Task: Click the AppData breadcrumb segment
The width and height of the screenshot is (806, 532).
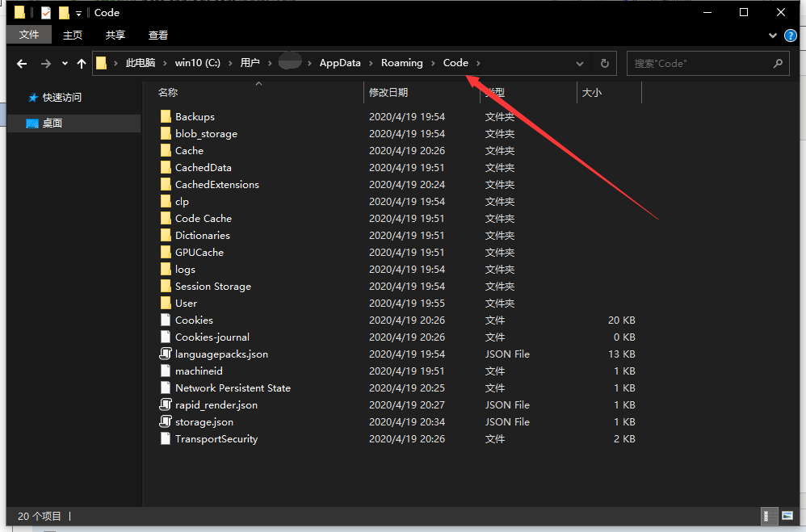Action: [340, 63]
